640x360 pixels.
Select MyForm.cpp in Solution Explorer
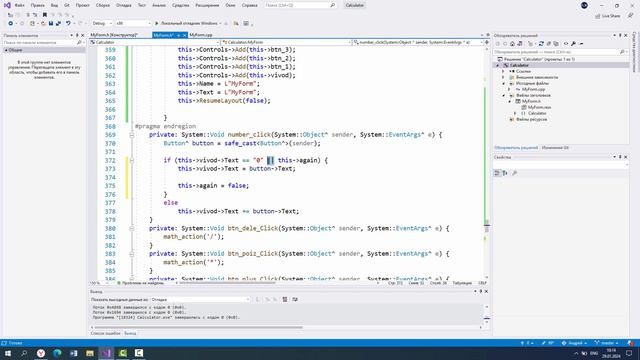click(533, 89)
